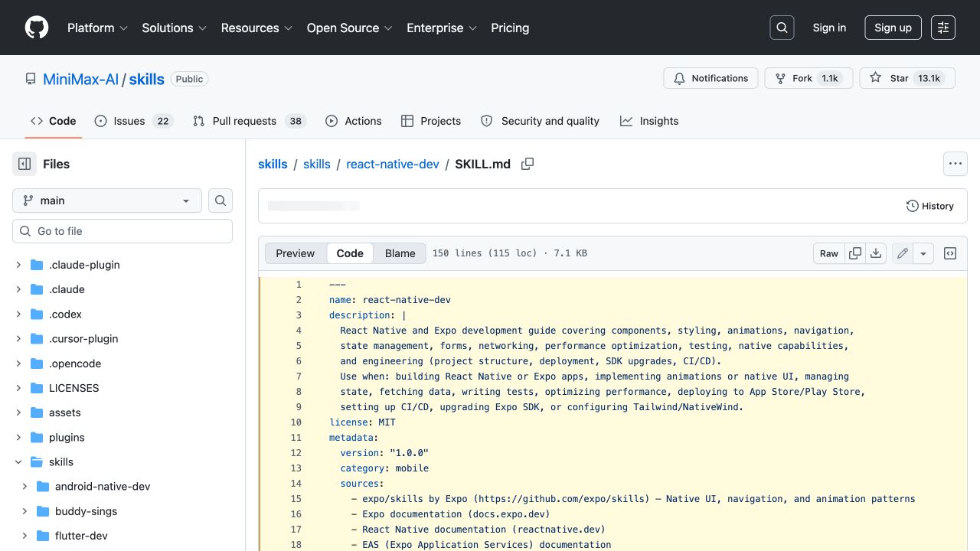
Task: Click the search files magnifier button
Action: click(x=220, y=201)
